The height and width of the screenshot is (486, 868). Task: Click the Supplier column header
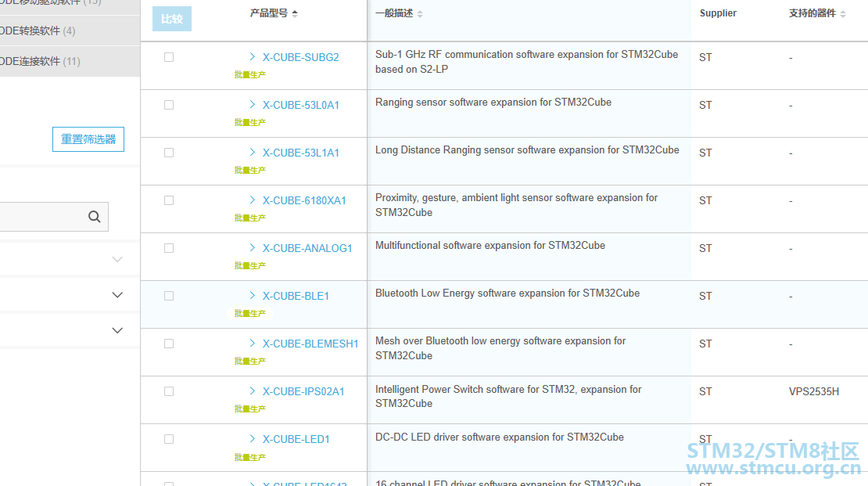(x=718, y=13)
